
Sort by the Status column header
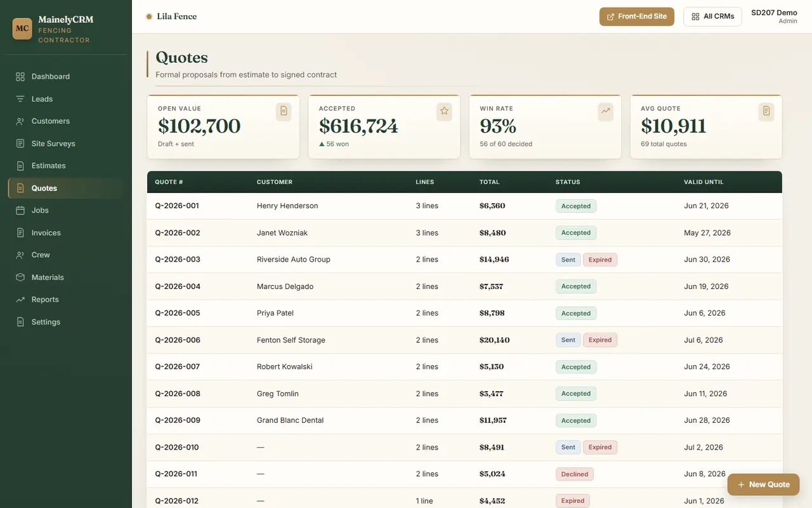pyautogui.click(x=568, y=182)
